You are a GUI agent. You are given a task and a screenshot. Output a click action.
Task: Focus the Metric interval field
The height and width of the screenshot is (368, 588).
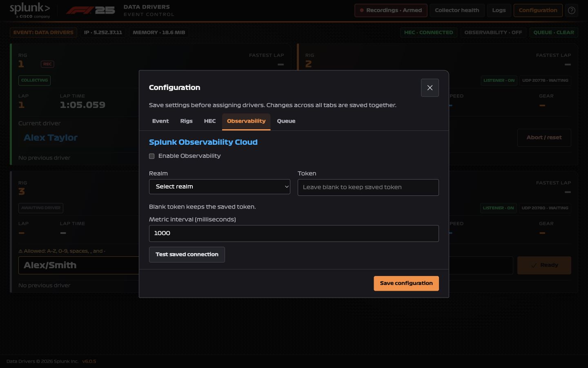[294, 233]
